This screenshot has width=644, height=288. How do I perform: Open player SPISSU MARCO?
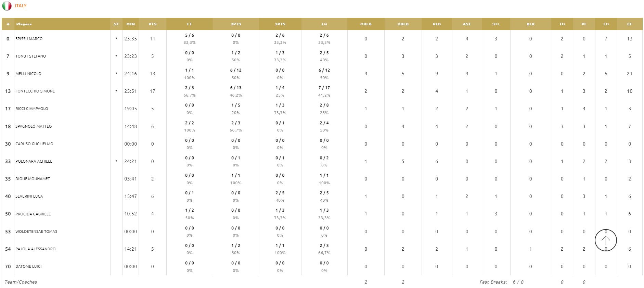pos(29,39)
